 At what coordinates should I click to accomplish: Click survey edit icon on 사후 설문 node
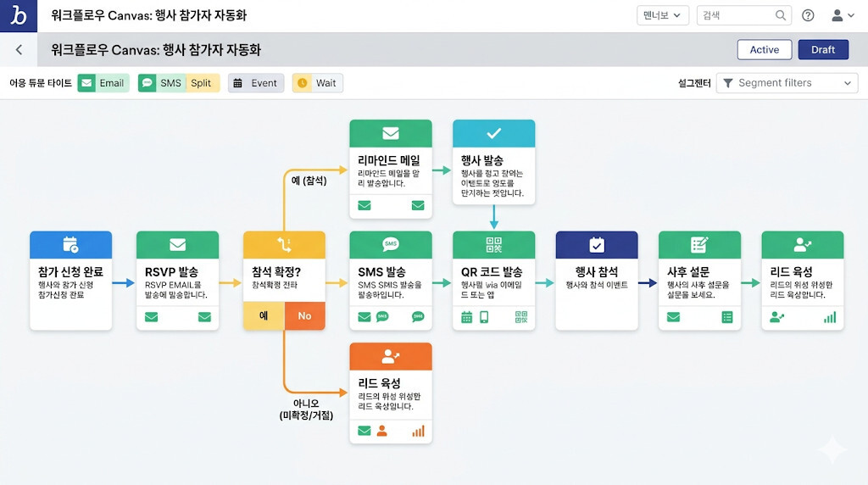[x=699, y=244]
